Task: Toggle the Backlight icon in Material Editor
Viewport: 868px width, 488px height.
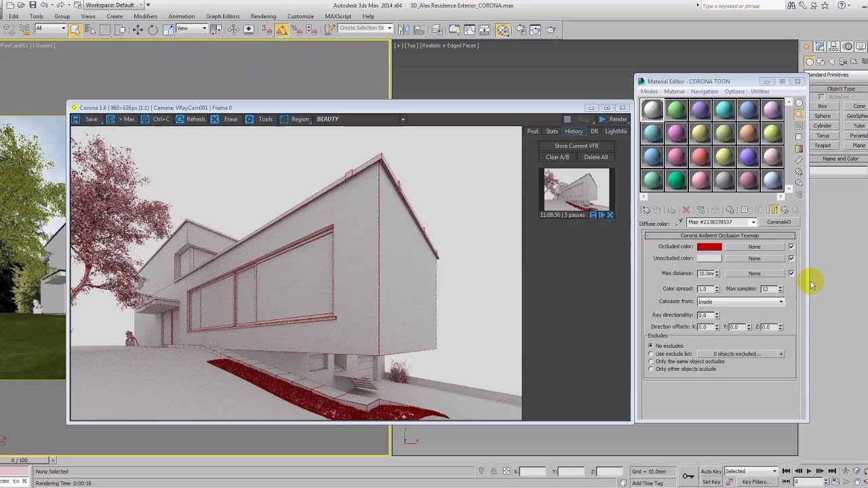Action: tap(800, 115)
